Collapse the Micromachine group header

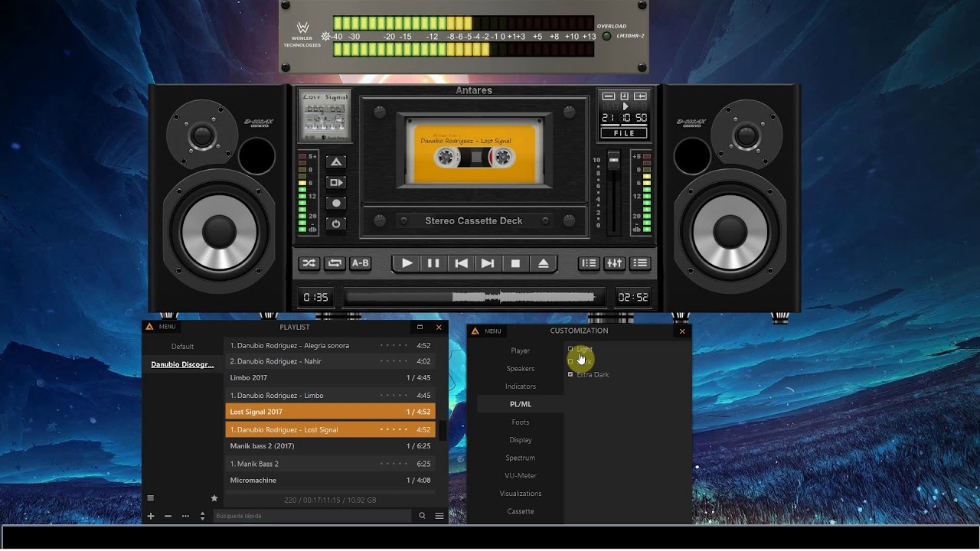click(331, 481)
